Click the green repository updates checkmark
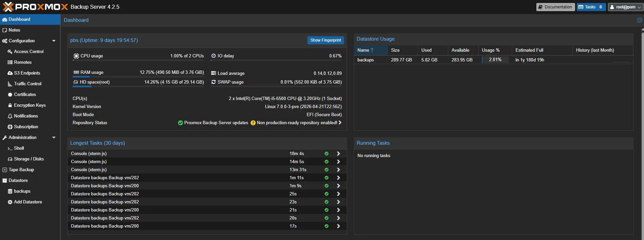Screen dimensions: 644x240 (181, 123)
